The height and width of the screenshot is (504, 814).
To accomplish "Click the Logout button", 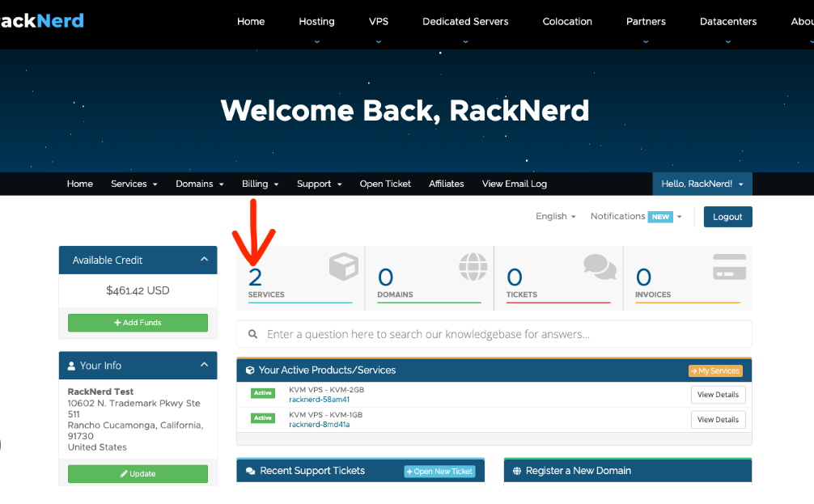I will (x=727, y=217).
